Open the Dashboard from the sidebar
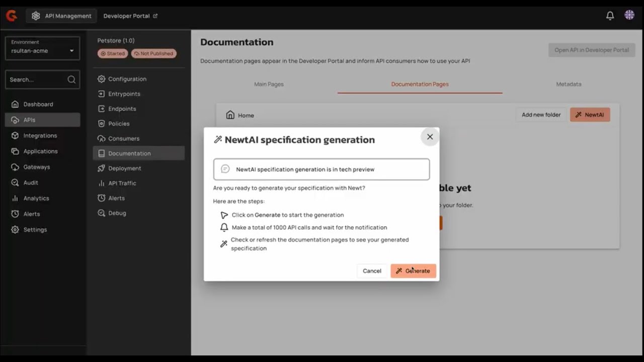Screen dimensions: 644x362 coord(38,104)
